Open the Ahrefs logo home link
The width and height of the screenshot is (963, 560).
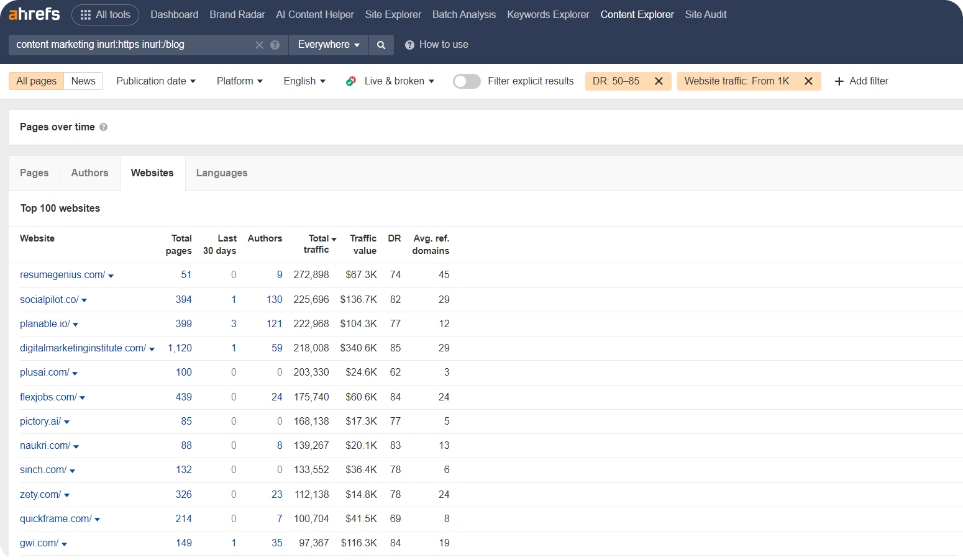[34, 14]
